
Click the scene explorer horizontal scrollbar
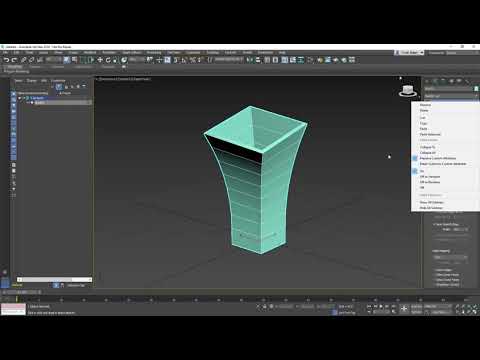[54, 279]
